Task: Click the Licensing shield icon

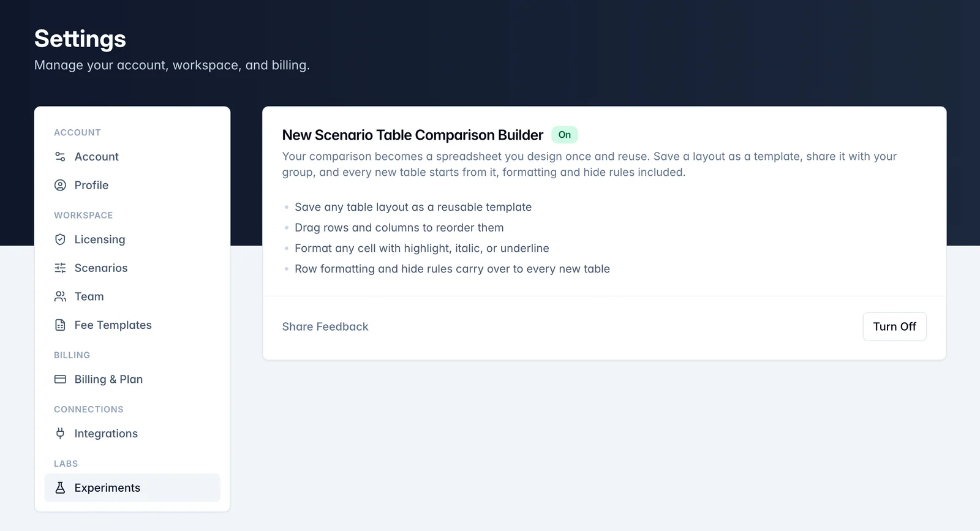Action: pyautogui.click(x=60, y=239)
